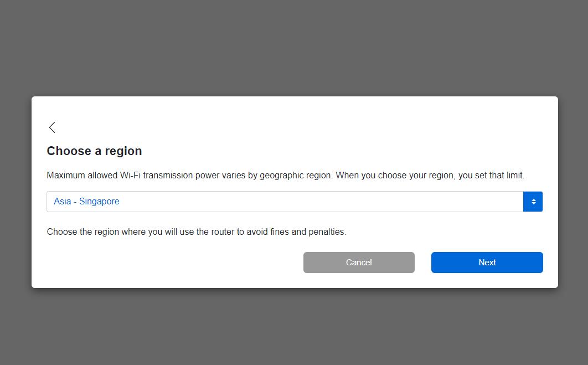This screenshot has height=365, width=588.
Task: Select the "Asia - Singapore" text in combo box
Action: 86,202
